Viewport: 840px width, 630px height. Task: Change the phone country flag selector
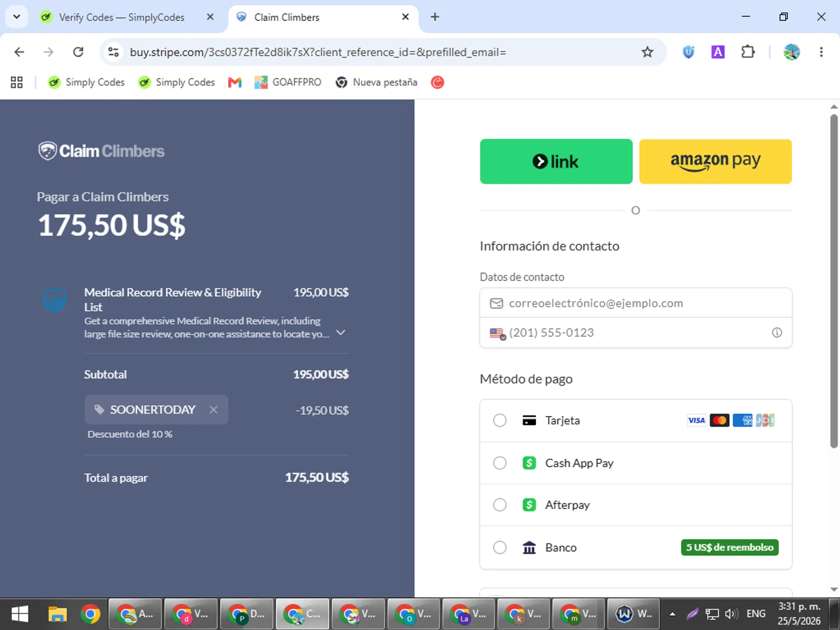[497, 333]
